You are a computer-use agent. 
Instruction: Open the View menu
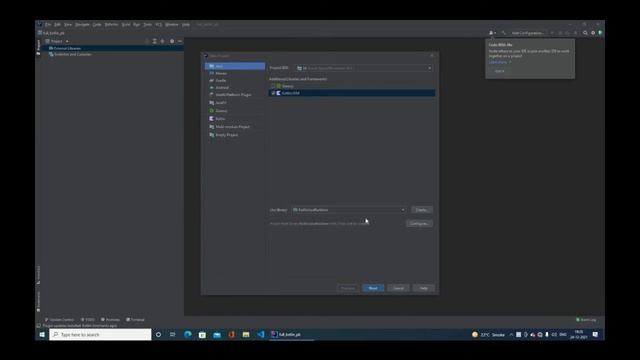coord(68,24)
